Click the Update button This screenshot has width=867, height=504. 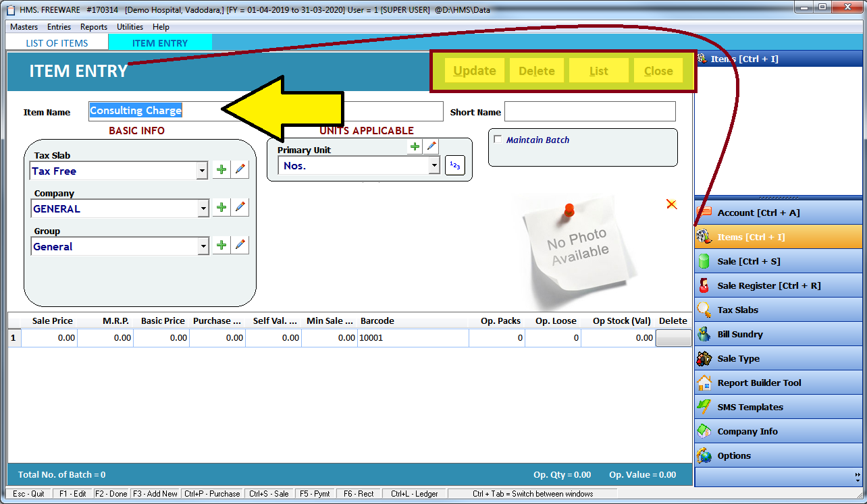click(x=474, y=70)
